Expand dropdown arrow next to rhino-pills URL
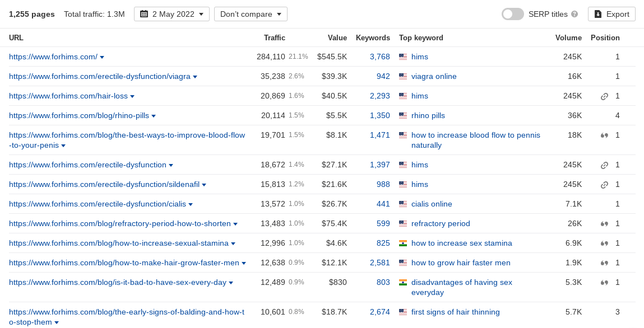Screen dimensions: 644x328 pos(154,116)
